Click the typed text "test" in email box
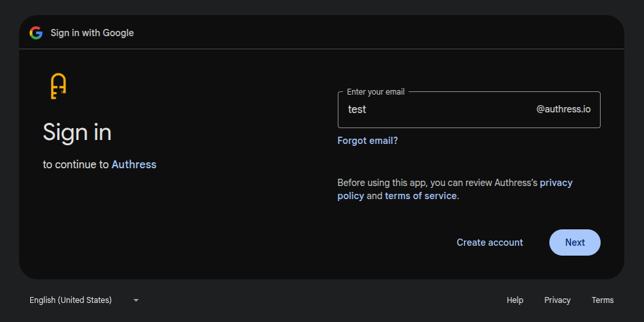The width and height of the screenshot is (644, 322). (x=357, y=110)
